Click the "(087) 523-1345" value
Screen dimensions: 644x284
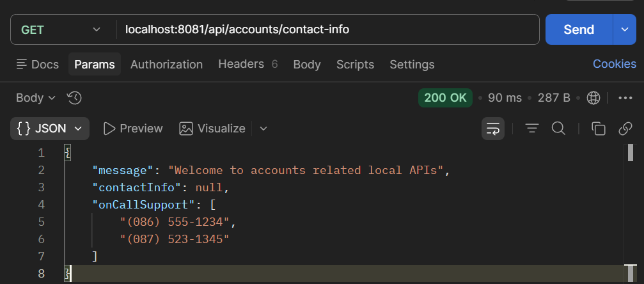175,239
